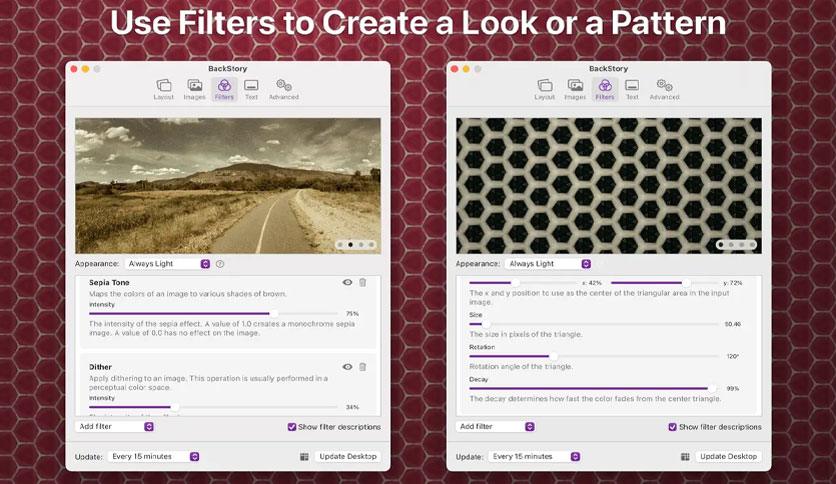Select first page dot on hexagon preview
836x484 pixels.
(x=721, y=245)
